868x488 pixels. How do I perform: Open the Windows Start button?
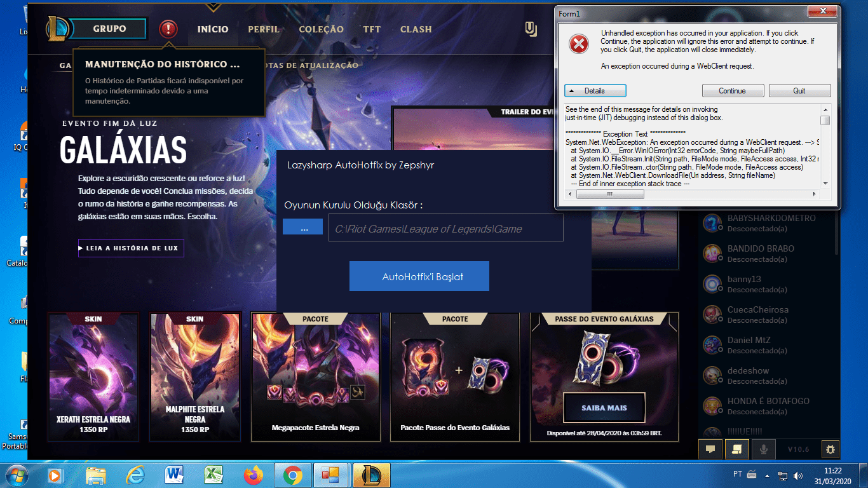point(15,475)
